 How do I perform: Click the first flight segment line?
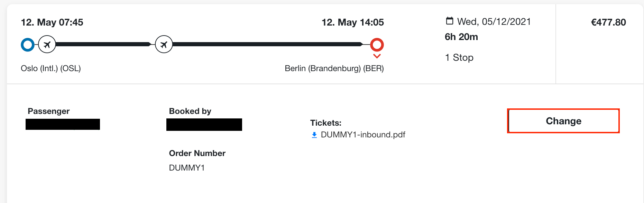click(x=103, y=44)
